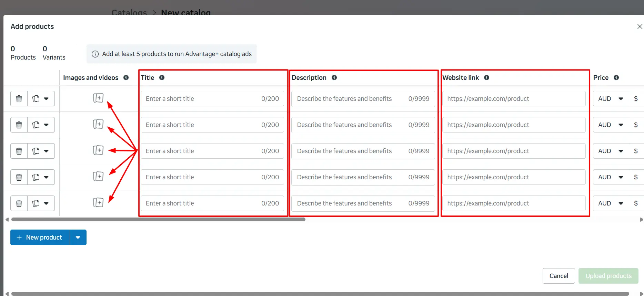
Task: Click the '0 Products' counter text
Action: 23,53
